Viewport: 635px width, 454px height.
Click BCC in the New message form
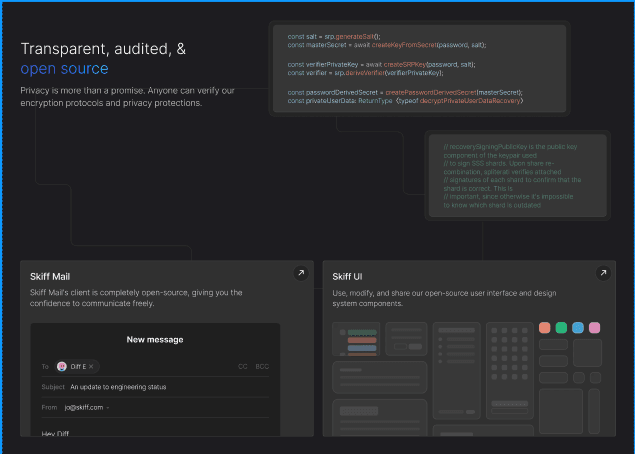pos(262,367)
